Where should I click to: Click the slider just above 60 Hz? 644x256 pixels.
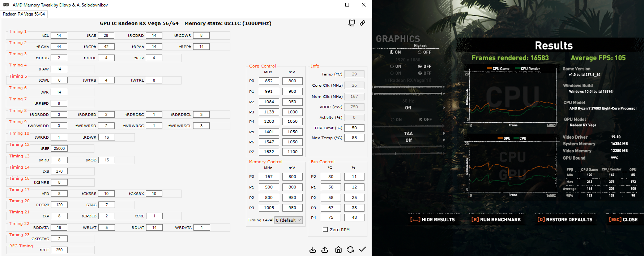(x=408, y=94)
